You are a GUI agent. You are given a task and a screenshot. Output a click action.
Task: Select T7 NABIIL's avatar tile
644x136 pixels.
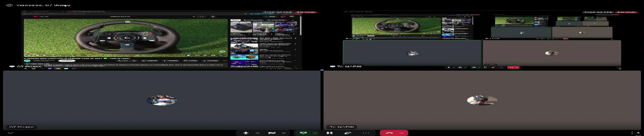tap(482, 100)
